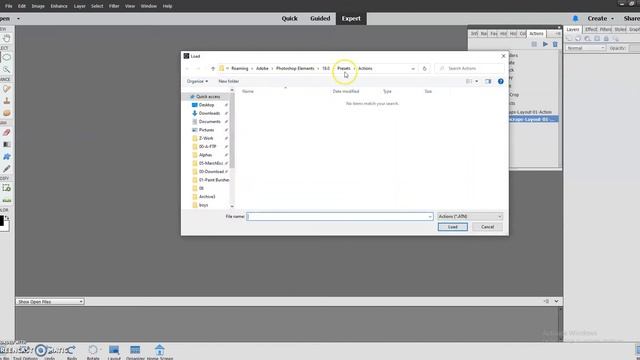Select the Hand tool
This screenshot has height=360, width=640.
click(7, 38)
